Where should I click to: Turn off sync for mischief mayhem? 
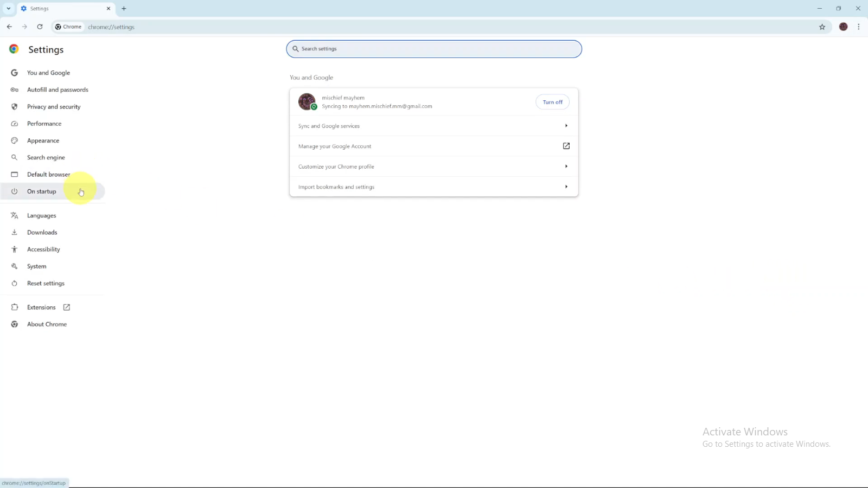(552, 102)
